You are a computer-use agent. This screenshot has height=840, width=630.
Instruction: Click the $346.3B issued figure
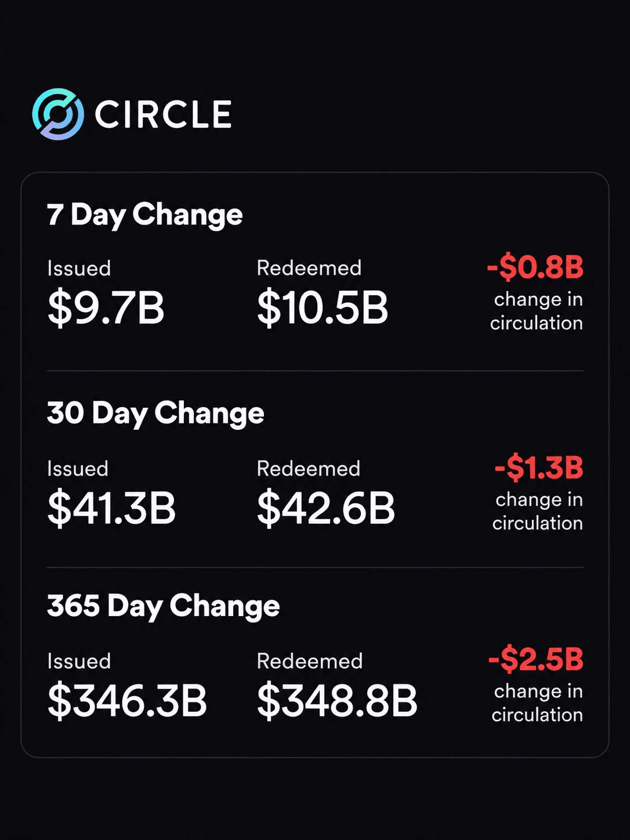pos(127,701)
